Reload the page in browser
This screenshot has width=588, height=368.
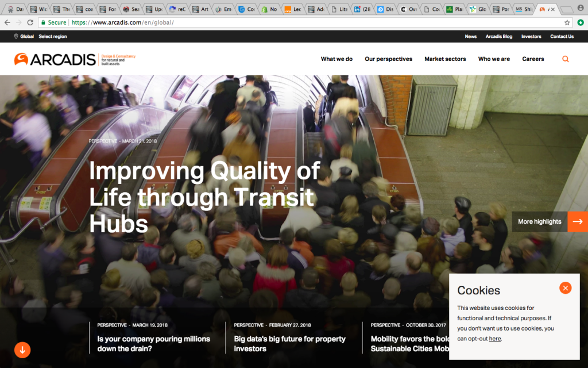pyautogui.click(x=30, y=22)
